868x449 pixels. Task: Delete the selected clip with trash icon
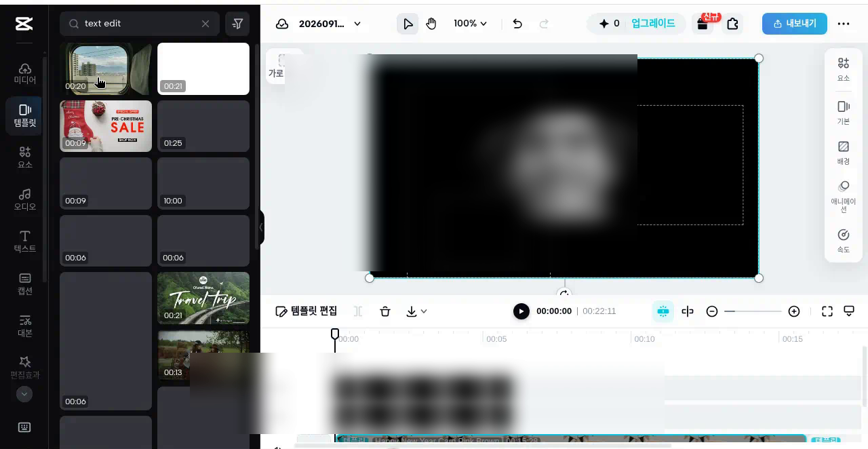point(385,311)
